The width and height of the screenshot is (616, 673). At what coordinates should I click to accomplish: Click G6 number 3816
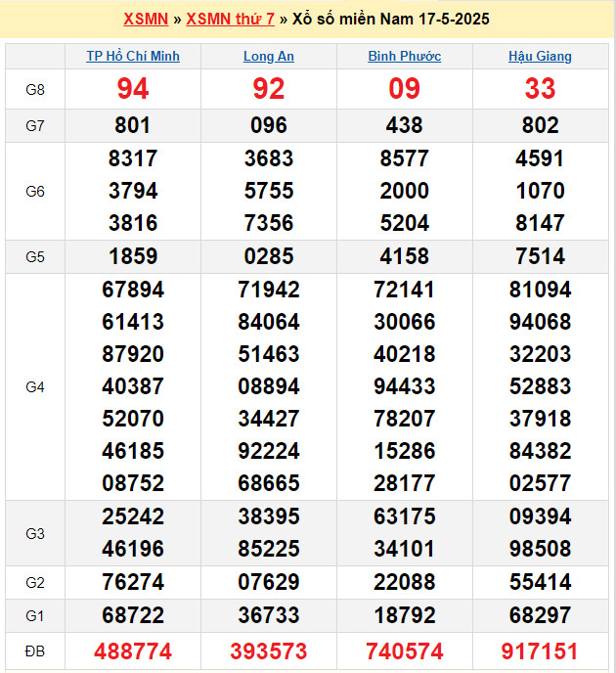click(x=133, y=223)
